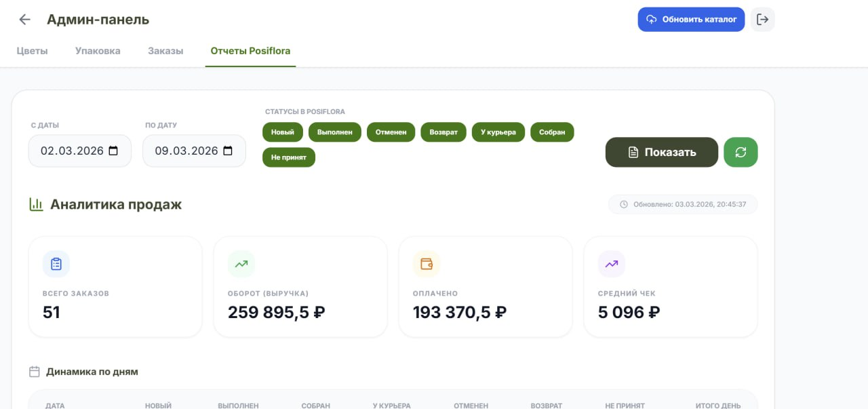Click the 'У курьера' table column header

click(391, 406)
